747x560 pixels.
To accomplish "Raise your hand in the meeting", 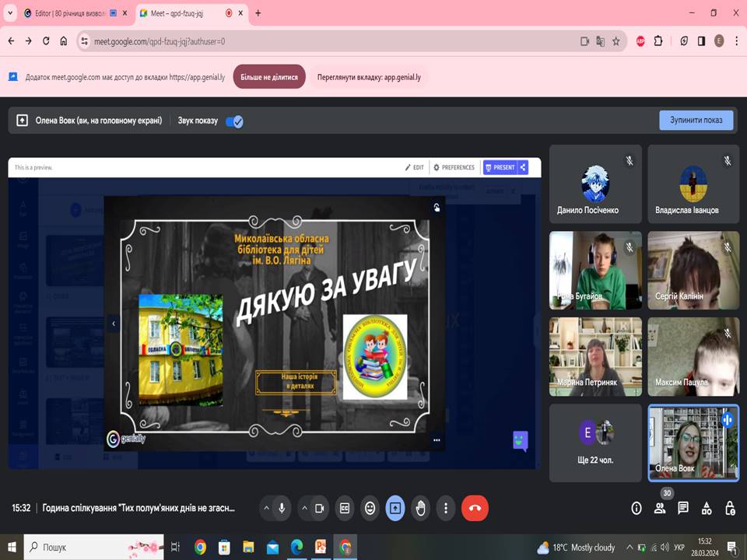I will 421,509.
